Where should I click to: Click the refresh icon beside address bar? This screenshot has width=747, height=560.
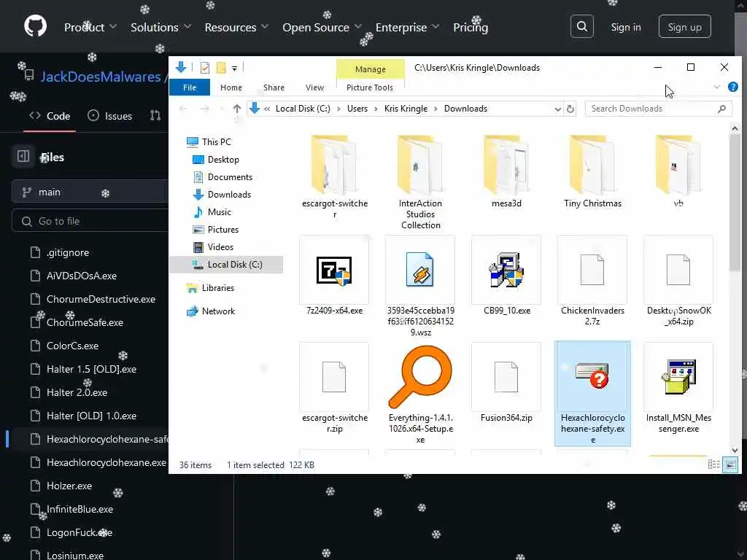[x=570, y=109]
